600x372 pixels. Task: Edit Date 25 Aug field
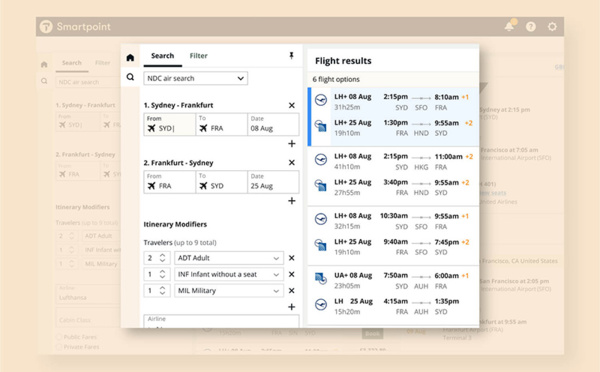click(x=273, y=182)
